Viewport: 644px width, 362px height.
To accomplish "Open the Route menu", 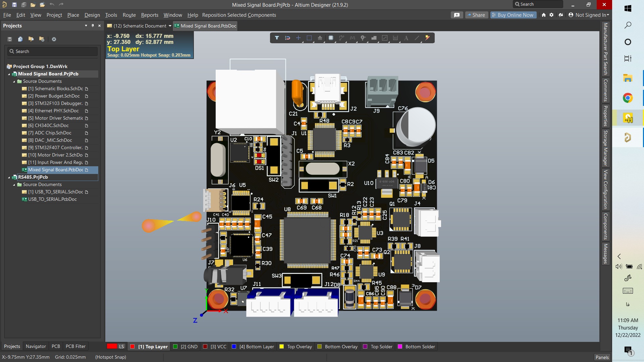I will pyautogui.click(x=129, y=15).
